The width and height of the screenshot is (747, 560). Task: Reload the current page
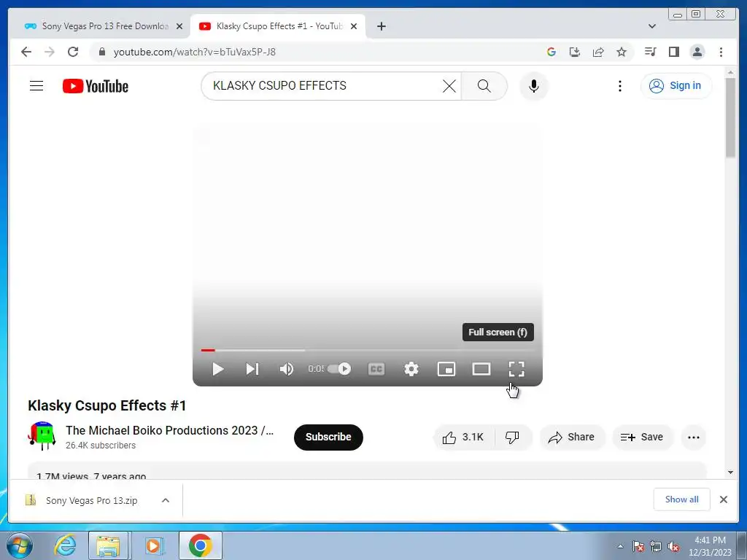tap(73, 52)
